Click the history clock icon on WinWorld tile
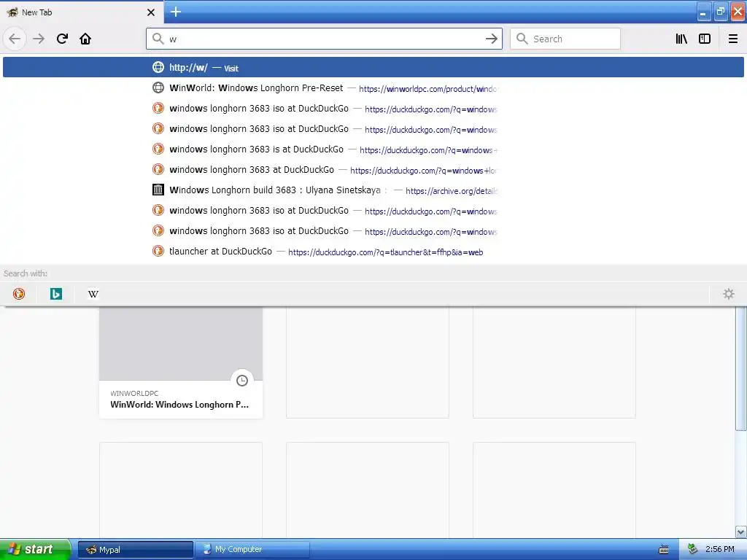 (242, 380)
